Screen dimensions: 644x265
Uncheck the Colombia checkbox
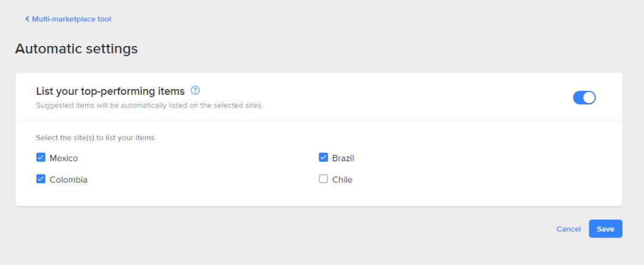click(x=41, y=178)
